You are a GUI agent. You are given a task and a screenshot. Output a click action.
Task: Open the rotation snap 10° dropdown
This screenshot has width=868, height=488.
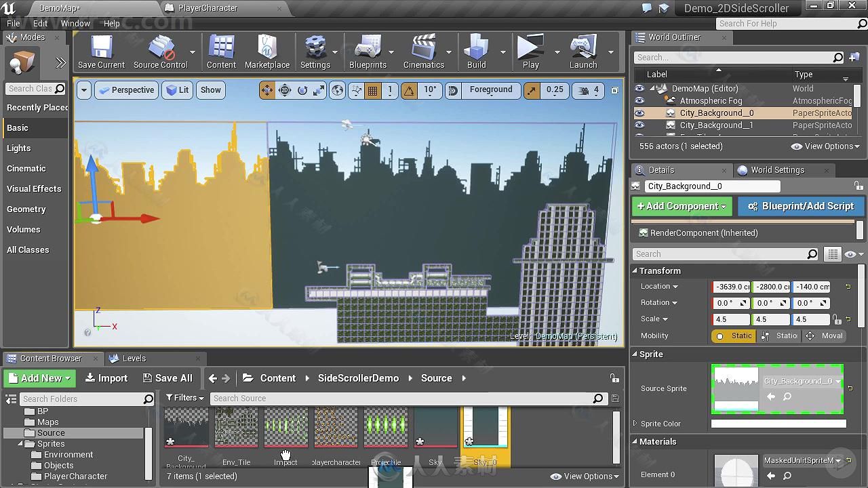(430, 90)
